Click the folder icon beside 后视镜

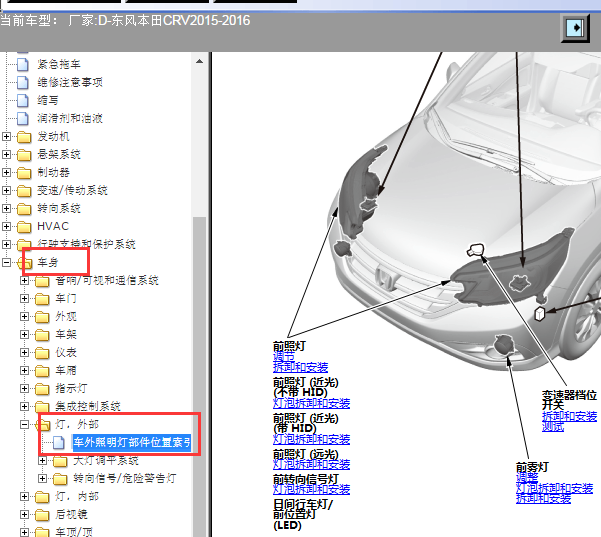pyautogui.click(x=42, y=515)
